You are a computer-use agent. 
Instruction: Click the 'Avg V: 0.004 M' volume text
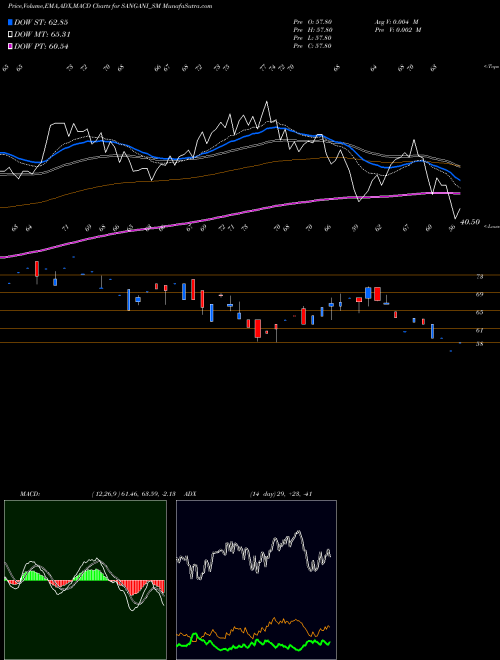pyautogui.click(x=396, y=22)
